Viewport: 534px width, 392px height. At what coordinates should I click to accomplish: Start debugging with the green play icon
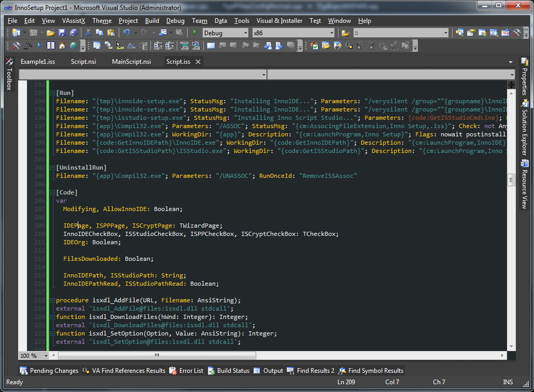(195, 33)
